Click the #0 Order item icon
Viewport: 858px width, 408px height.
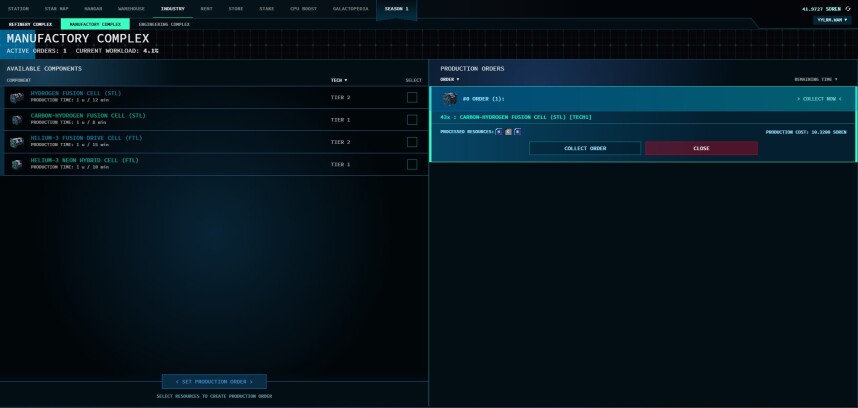click(x=450, y=99)
